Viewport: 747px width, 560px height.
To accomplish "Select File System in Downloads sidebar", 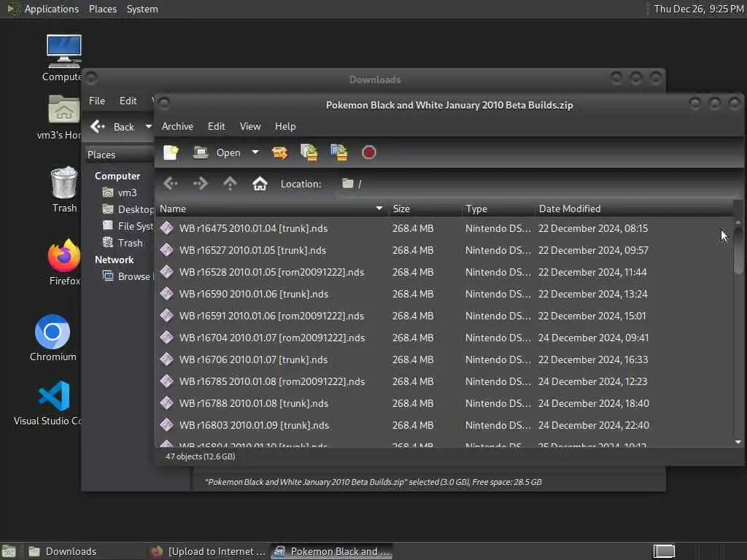I will pyautogui.click(x=128, y=226).
